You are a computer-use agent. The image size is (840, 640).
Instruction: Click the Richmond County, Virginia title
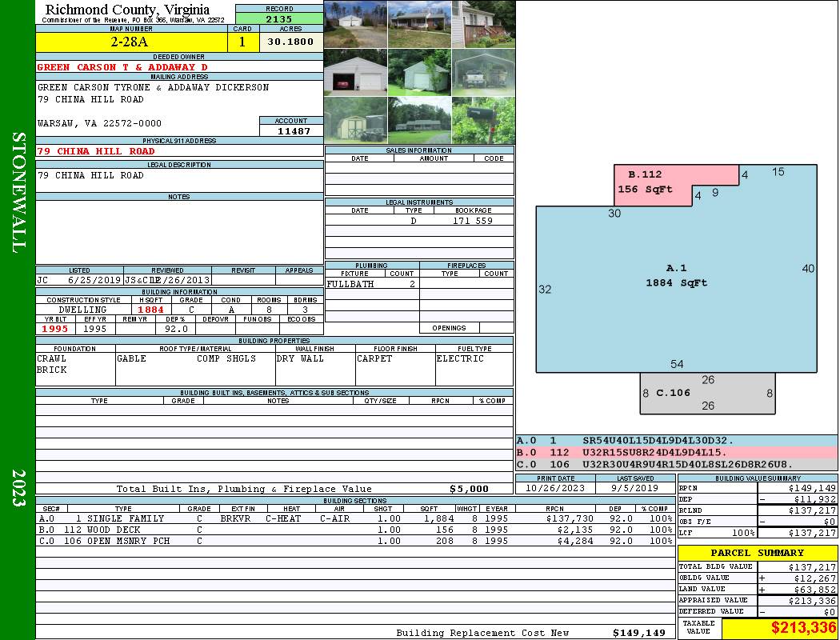(x=127, y=10)
